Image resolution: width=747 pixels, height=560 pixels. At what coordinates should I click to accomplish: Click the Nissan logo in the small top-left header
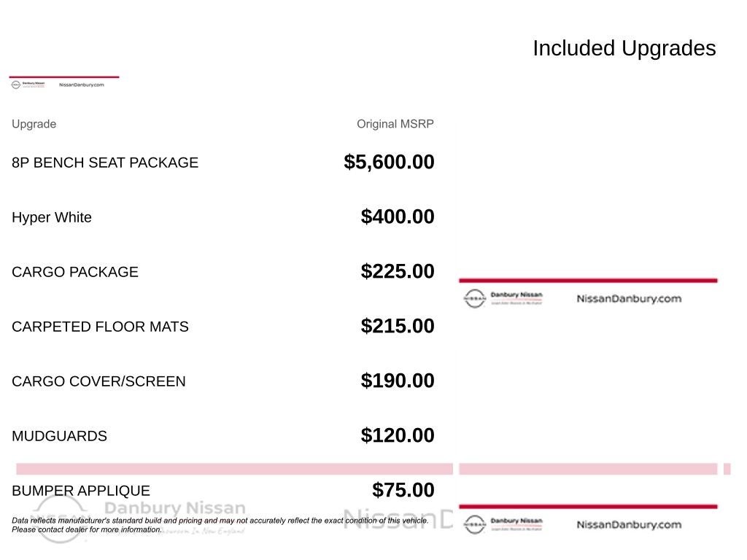(16, 85)
